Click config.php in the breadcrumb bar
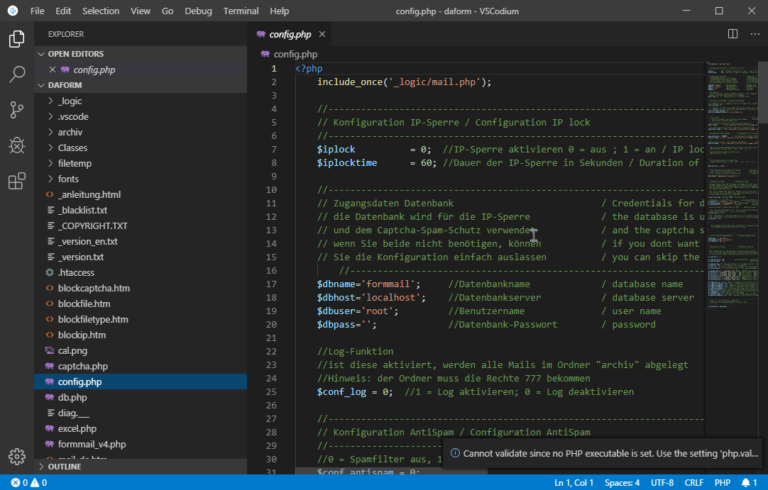 coord(295,54)
